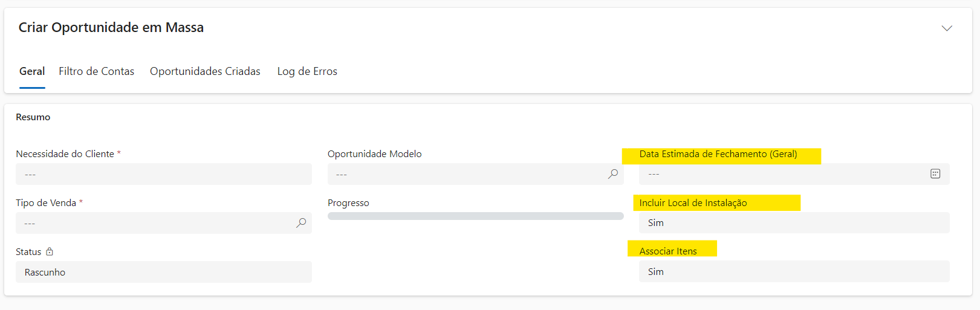
Task: Click the Progresso progress bar
Action: pyautogui.click(x=475, y=216)
